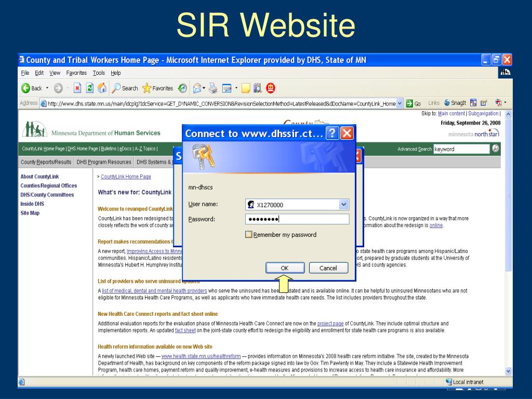The width and height of the screenshot is (532, 399).
Task: Click the Adobe PDF icon at far right
Action: coord(498,102)
